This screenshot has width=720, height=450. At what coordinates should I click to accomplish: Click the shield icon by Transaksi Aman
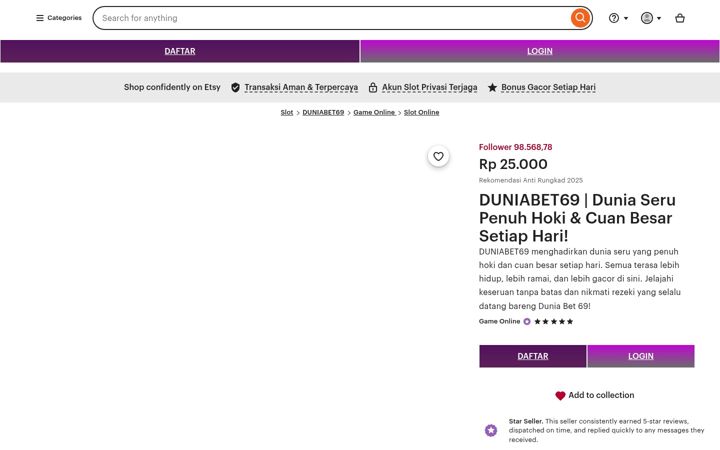click(235, 87)
